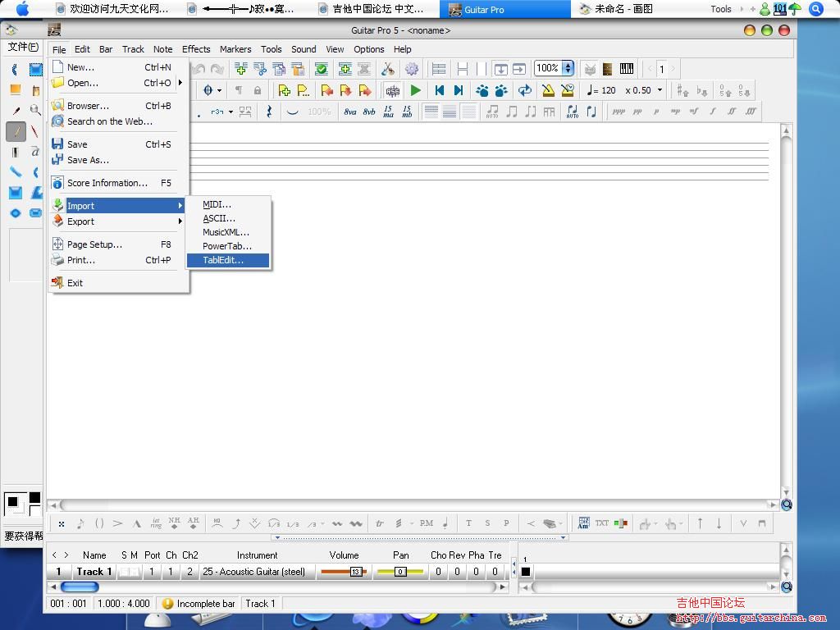Show the guitar fretboard panel
840x630 pixels.
point(607,69)
